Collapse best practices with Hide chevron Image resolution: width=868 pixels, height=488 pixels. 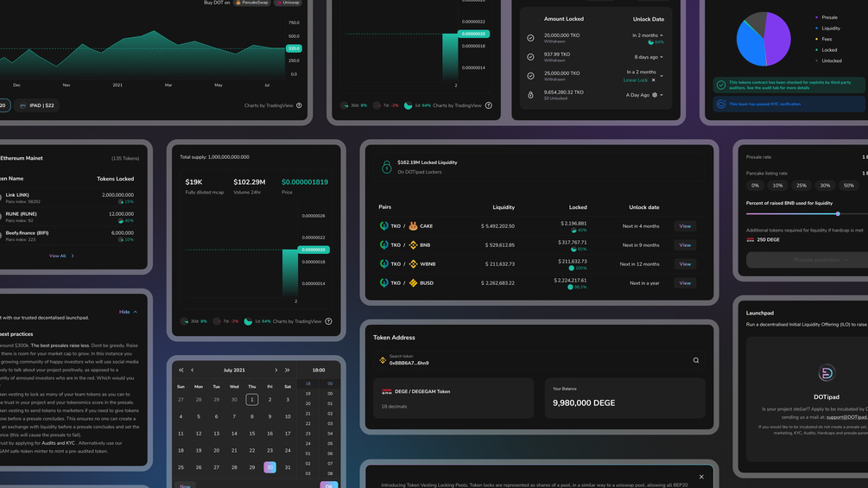[135, 312]
